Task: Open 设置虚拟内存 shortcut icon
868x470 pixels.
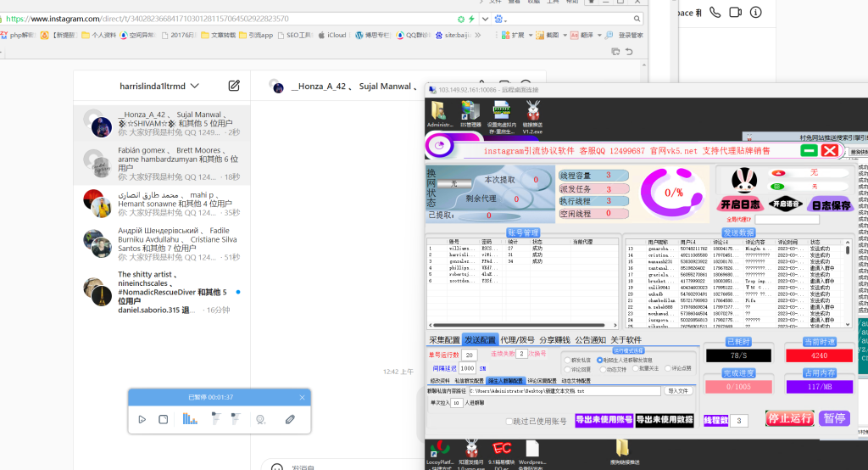Action: (x=502, y=116)
